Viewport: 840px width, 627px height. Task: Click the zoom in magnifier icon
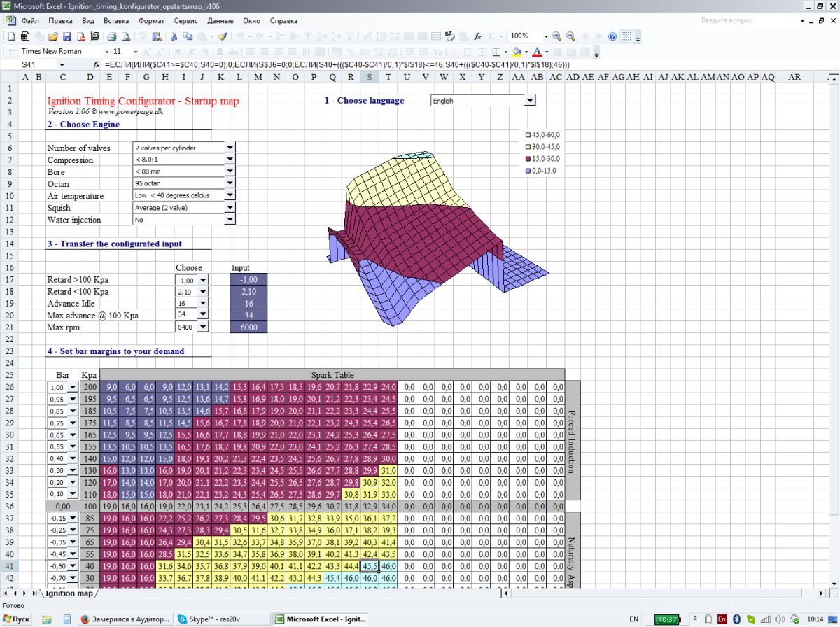[x=557, y=36]
